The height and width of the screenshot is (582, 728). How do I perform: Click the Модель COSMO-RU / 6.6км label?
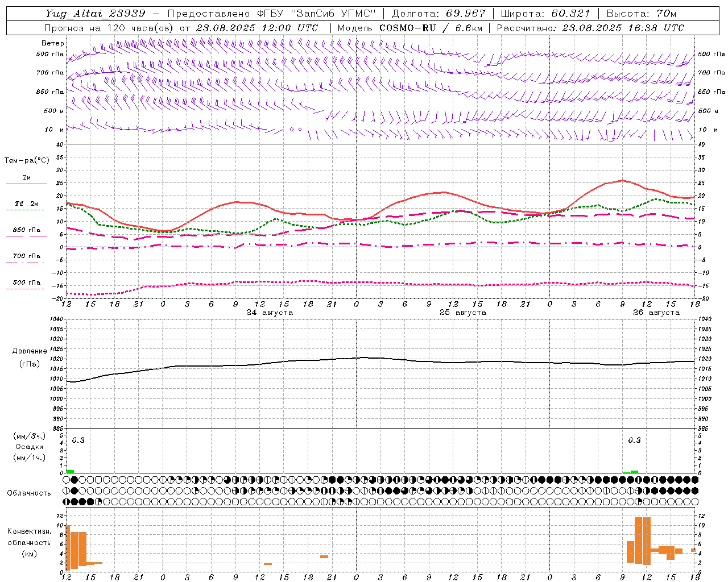(x=410, y=28)
